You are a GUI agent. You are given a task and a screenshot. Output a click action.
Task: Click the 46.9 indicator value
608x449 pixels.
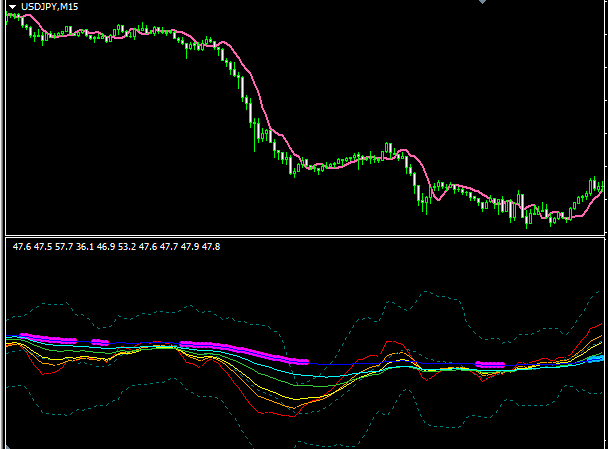tap(106, 247)
